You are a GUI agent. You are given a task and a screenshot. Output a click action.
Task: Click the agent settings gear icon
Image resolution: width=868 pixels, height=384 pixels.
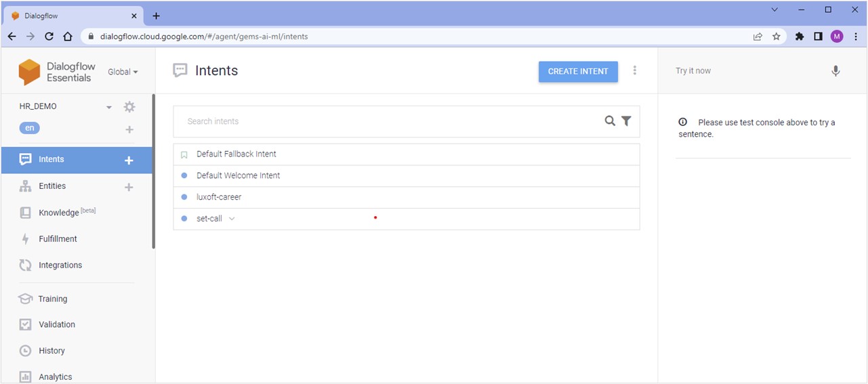129,107
